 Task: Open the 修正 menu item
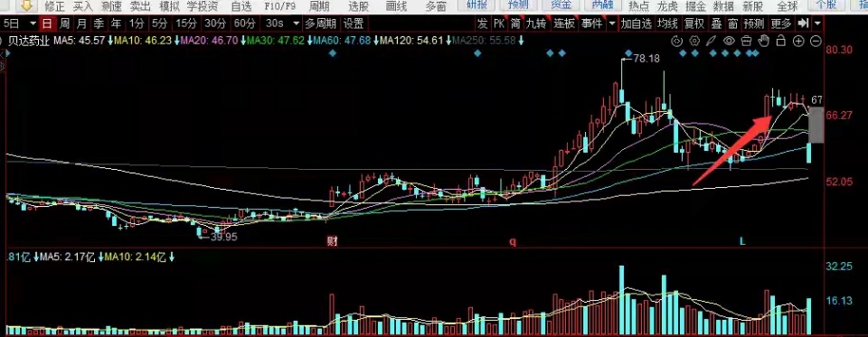(54, 6)
